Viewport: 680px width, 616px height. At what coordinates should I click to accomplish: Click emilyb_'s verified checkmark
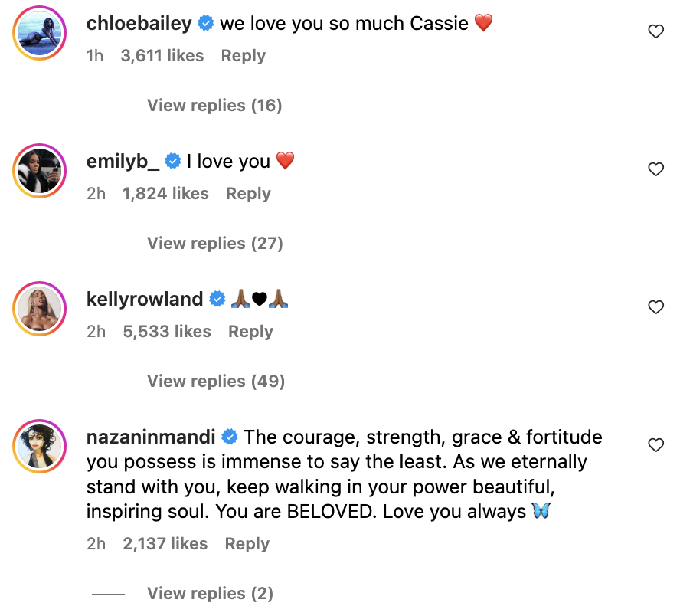173,161
